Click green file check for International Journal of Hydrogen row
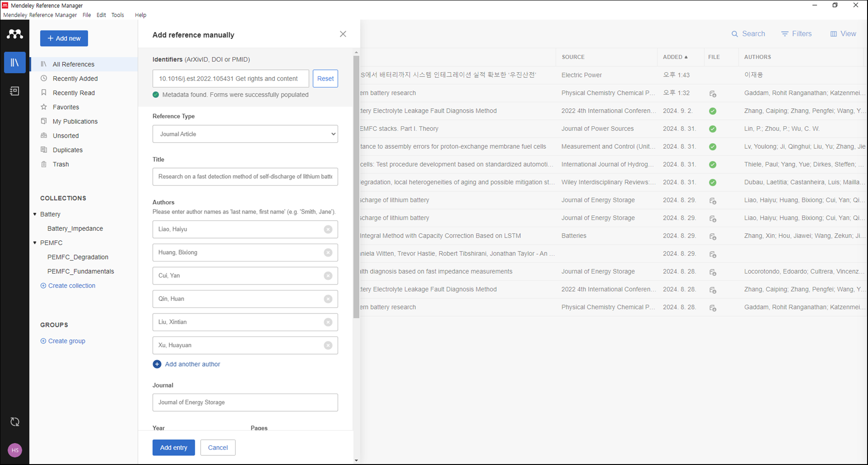The width and height of the screenshot is (868, 465). (713, 165)
